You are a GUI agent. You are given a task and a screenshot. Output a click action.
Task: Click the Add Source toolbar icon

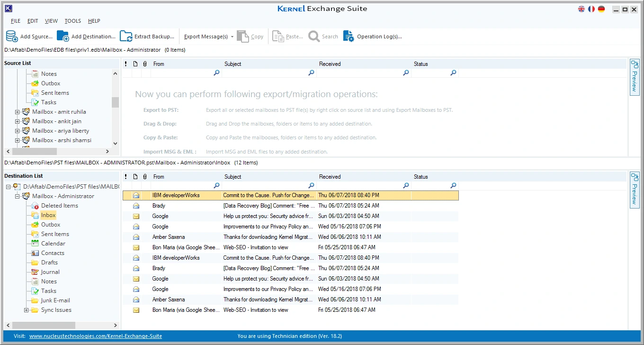(x=12, y=36)
